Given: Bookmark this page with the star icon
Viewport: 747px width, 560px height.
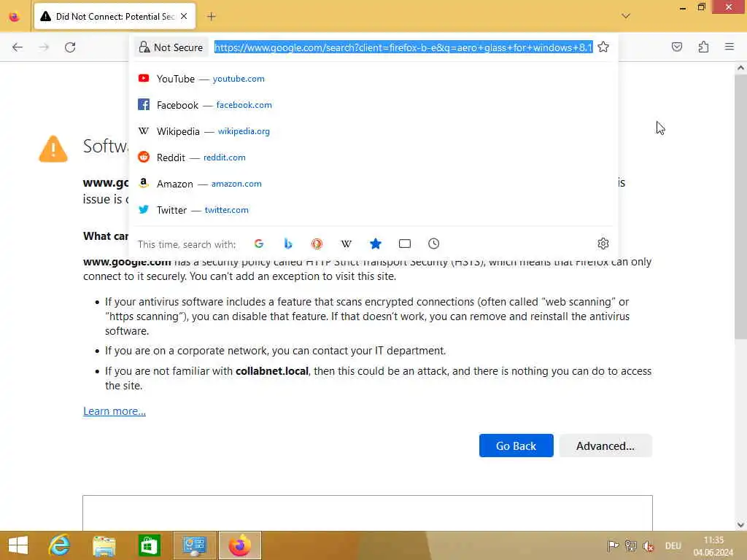Looking at the screenshot, I should [603, 47].
